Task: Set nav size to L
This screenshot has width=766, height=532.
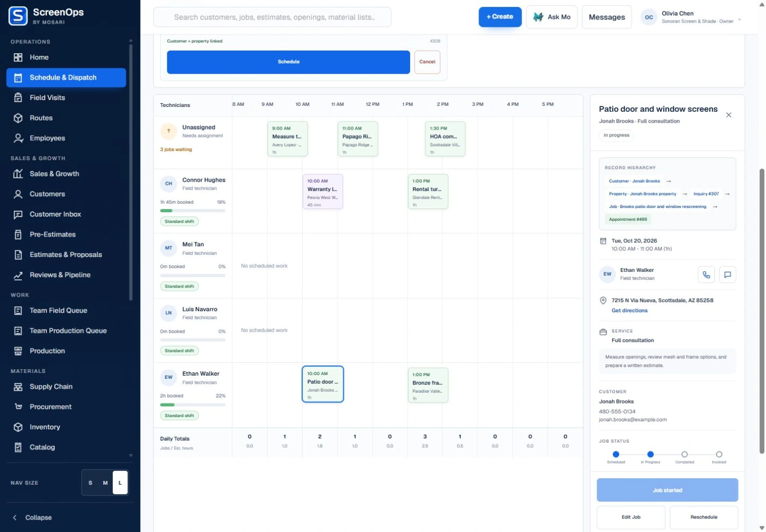Action: (120, 483)
